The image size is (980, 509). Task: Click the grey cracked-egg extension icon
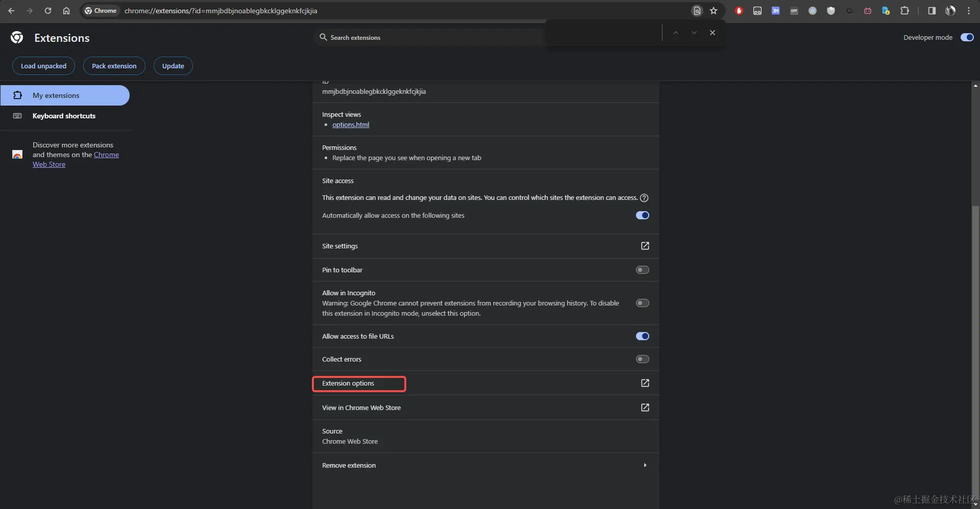(x=830, y=11)
